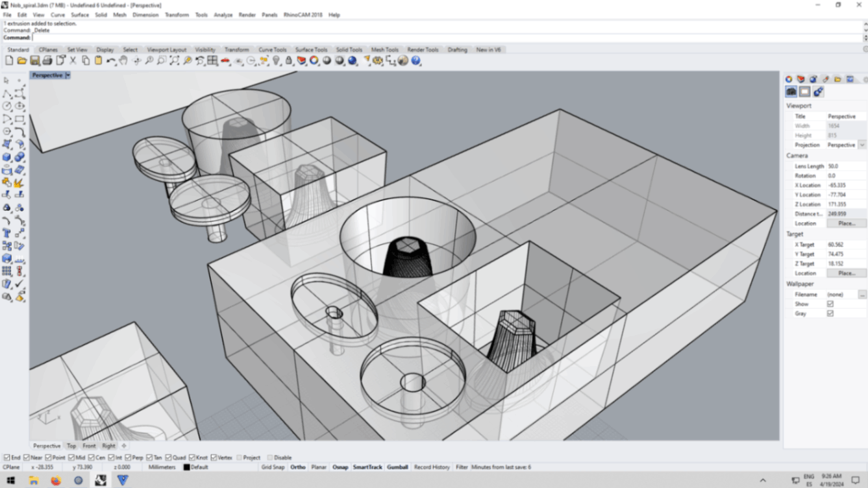
Task: Enable the Project osnap checkbox
Action: tap(240, 457)
